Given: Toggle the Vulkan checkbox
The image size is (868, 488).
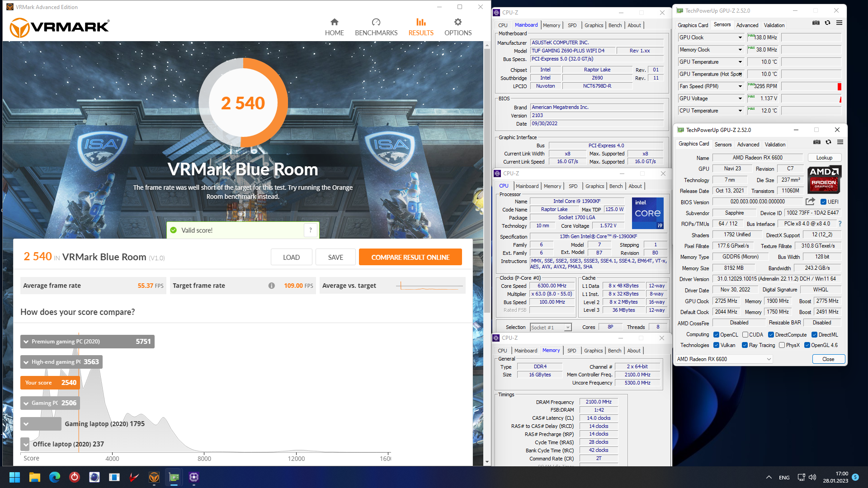Looking at the screenshot, I should click(x=716, y=345).
